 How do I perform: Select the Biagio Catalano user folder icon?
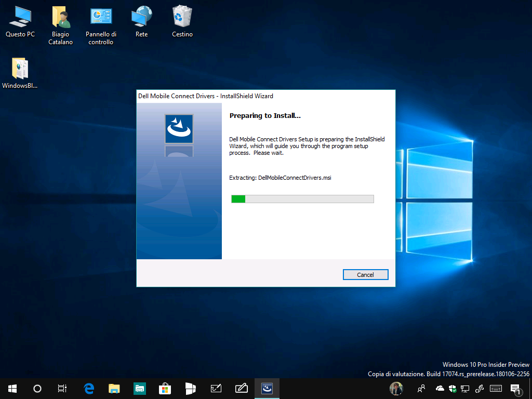point(60,25)
